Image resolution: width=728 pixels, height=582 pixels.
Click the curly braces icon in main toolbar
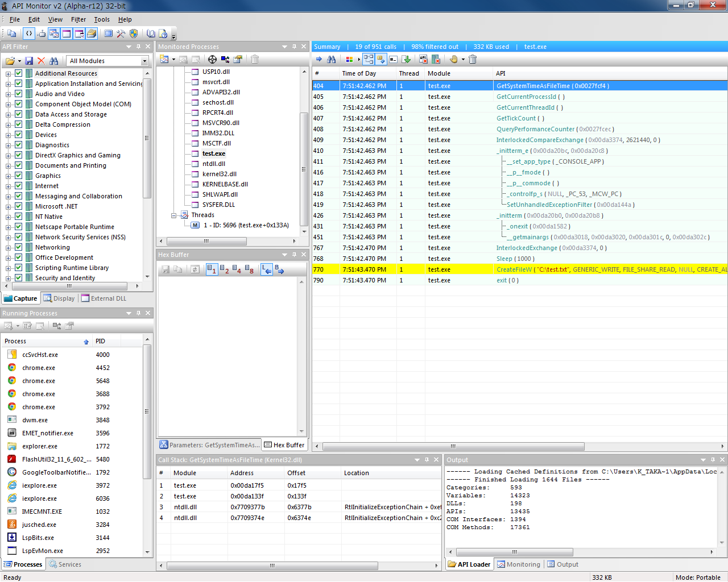pos(28,34)
